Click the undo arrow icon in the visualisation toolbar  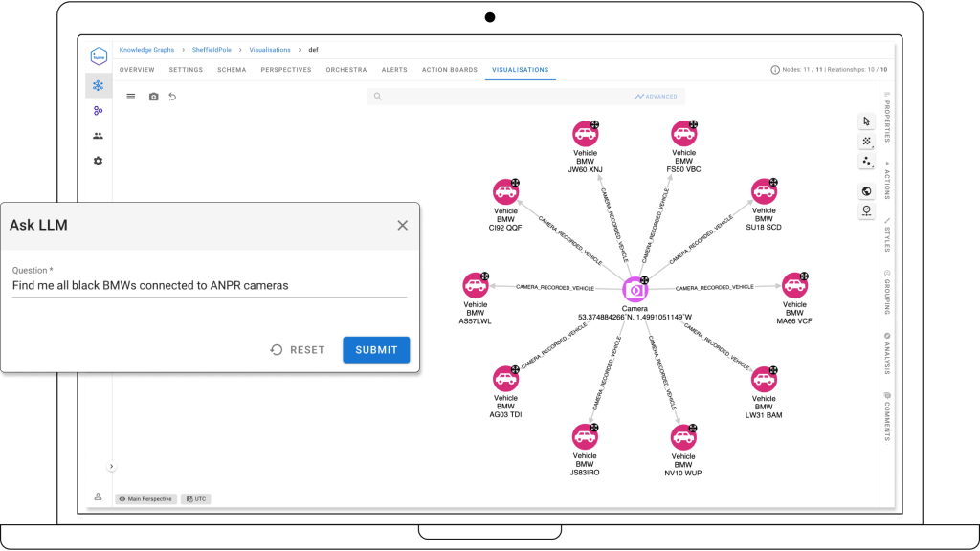click(172, 97)
